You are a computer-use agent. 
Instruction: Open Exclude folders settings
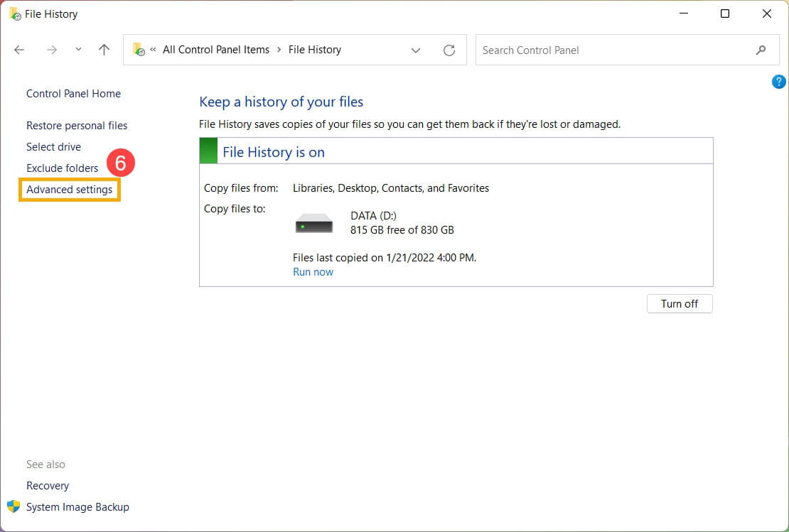point(62,168)
